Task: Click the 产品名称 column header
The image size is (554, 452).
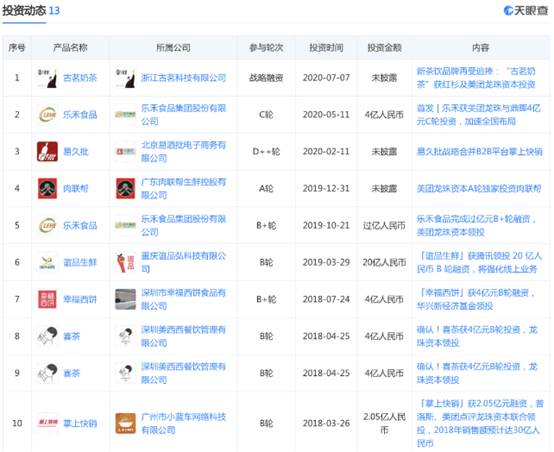Action: pos(70,47)
